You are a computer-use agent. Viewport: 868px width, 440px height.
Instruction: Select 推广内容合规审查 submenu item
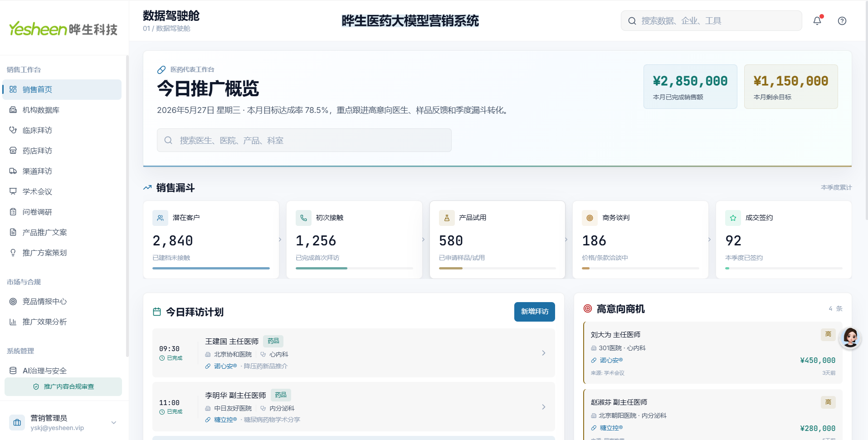click(63, 386)
